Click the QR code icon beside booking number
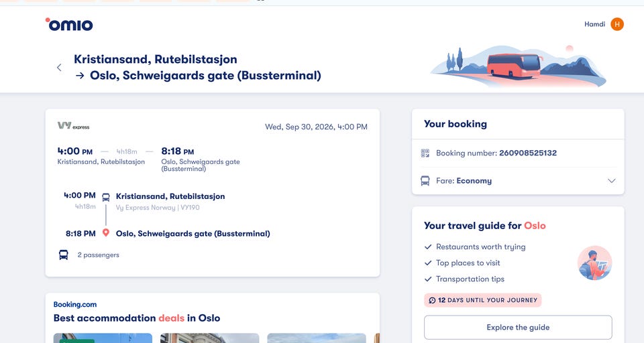Image resolution: width=644 pixels, height=343 pixels. tap(425, 153)
